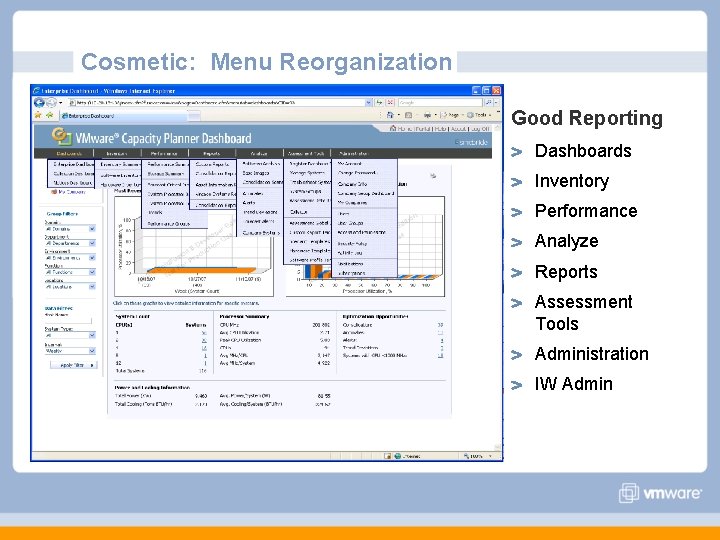Click the Favorites Center star icon
Screen dimensions: 720x540
click(38, 115)
